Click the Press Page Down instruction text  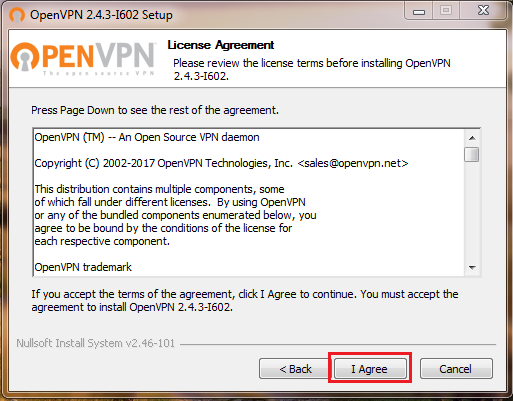tap(155, 110)
